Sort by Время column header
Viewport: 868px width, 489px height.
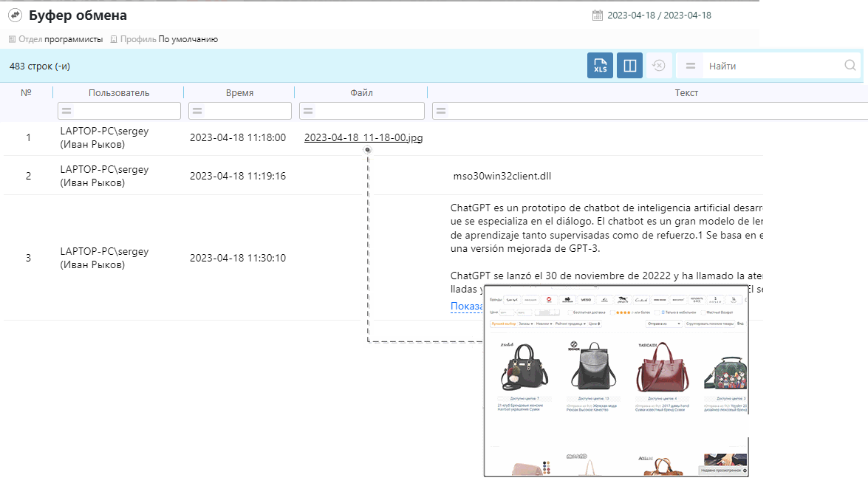239,93
